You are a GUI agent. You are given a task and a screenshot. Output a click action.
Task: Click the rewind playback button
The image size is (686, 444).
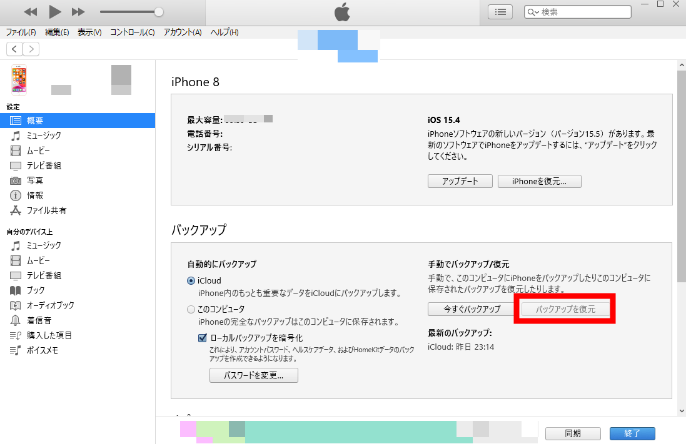click(31, 12)
